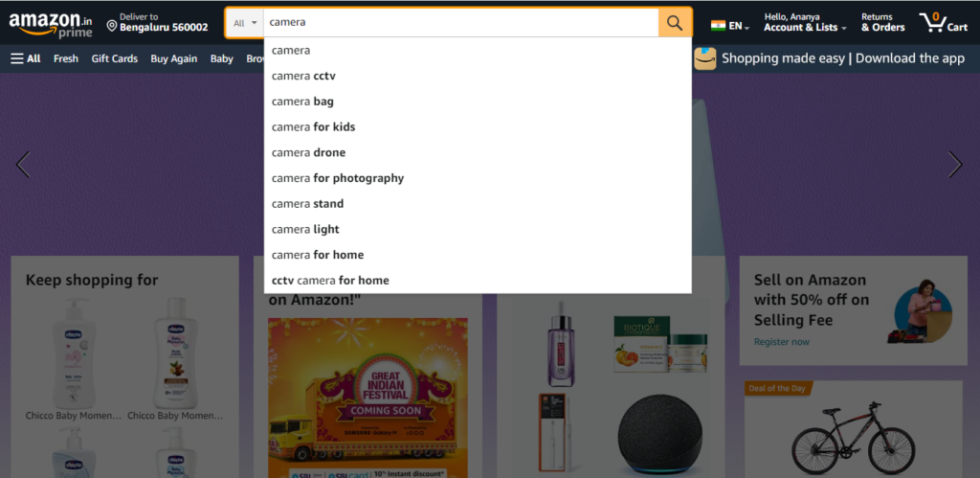Click the delivery location pin icon

pos(112,26)
